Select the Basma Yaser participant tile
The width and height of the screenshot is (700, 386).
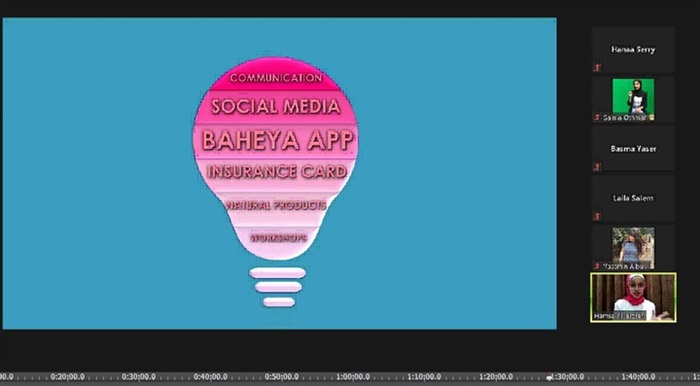(633, 149)
